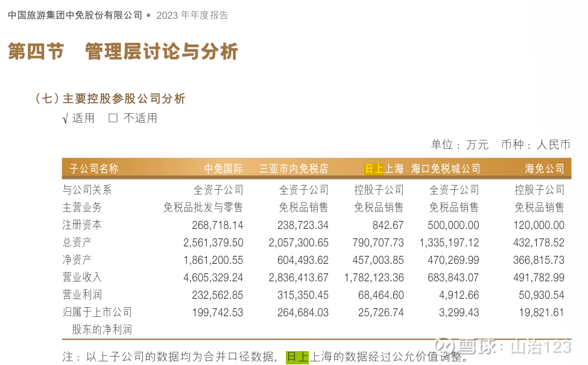Click registered capital value 500,000.00
This screenshot has width=588, height=365.
(454, 225)
